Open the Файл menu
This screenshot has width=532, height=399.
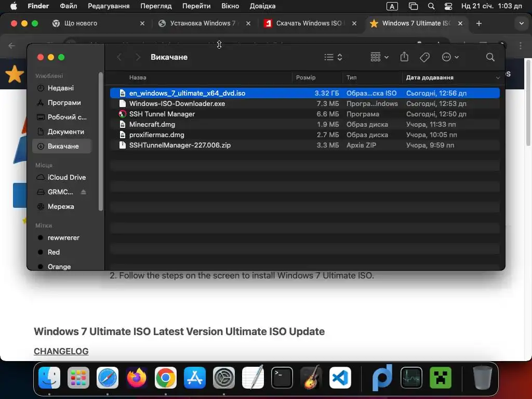(69, 6)
